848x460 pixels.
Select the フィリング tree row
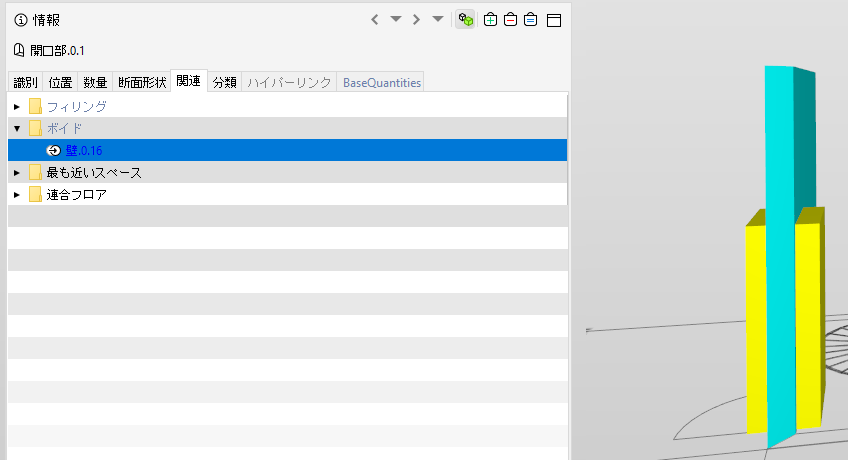point(287,106)
